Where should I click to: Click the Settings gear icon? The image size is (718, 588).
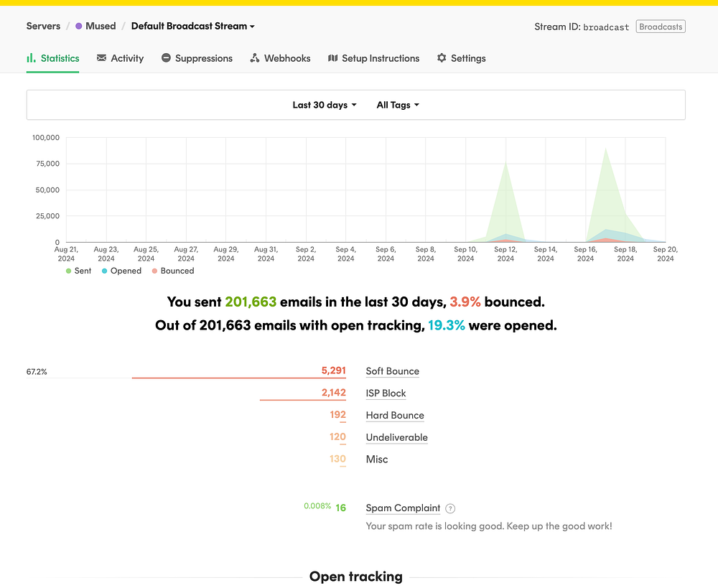[442, 57]
